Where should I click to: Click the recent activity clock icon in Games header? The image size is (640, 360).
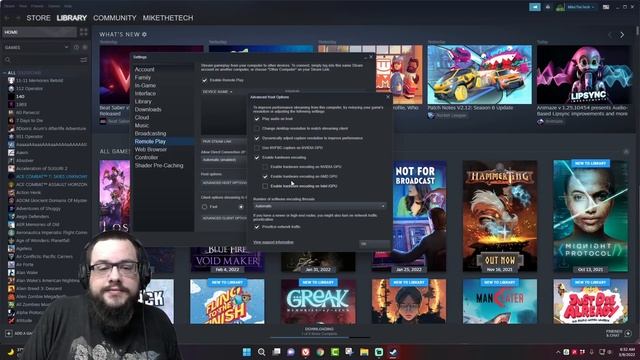click(76, 47)
